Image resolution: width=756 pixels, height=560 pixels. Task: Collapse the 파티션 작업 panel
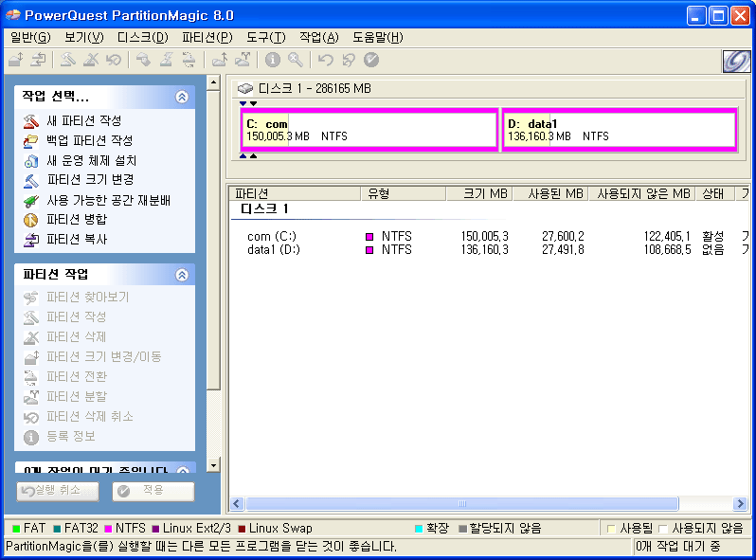[x=182, y=275]
